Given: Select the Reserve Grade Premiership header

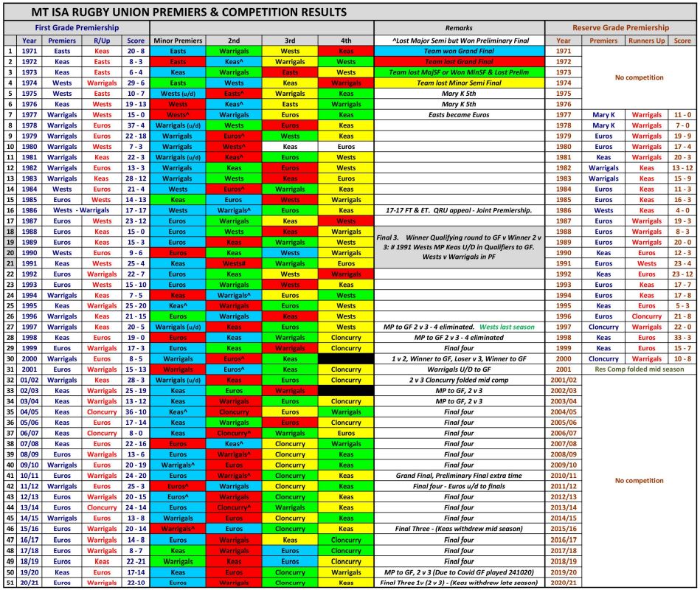Looking at the screenshot, I should [x=621, y=27].
